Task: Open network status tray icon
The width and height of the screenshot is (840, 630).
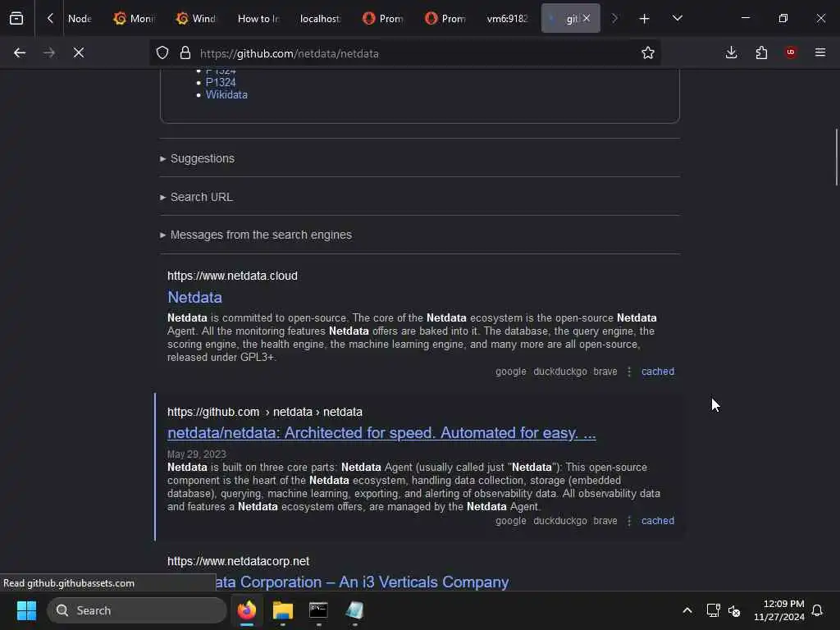Action: tap(713, 610)
